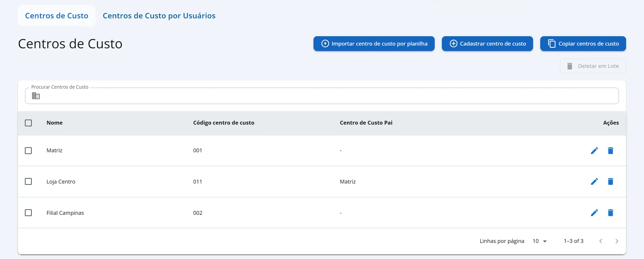This screenshot has width=644, height=259.
Task: Click Código centro de custo column header
Action: [x=224, y=123]
